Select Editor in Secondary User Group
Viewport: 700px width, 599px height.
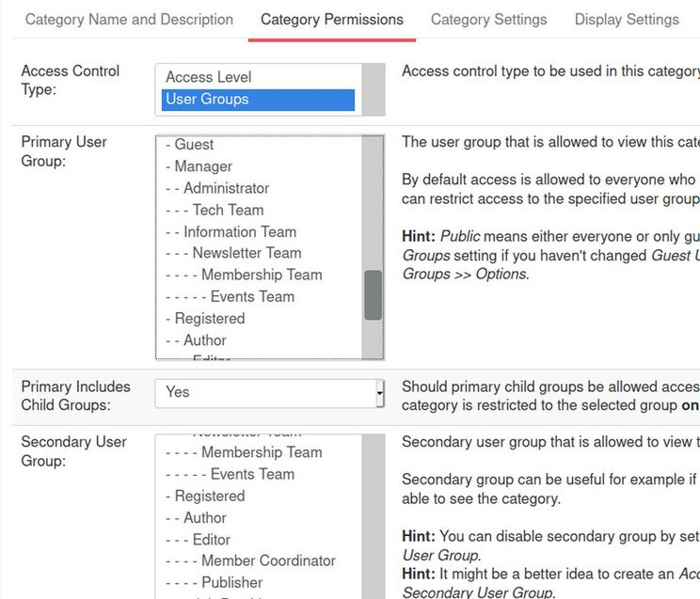point(211,539)
